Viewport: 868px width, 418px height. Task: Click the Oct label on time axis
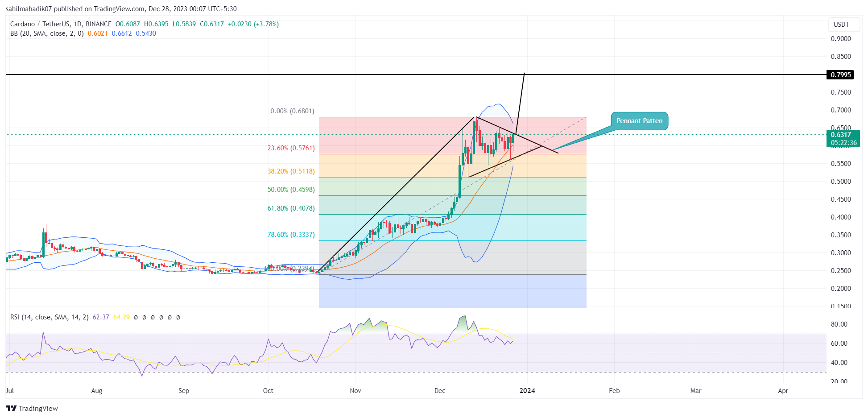(x=268, y=391)
